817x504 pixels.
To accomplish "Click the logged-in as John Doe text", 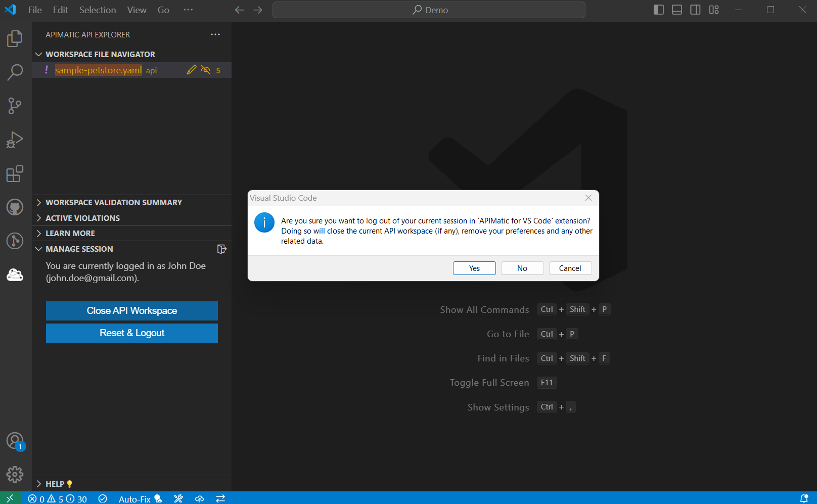I will (126, 272).
